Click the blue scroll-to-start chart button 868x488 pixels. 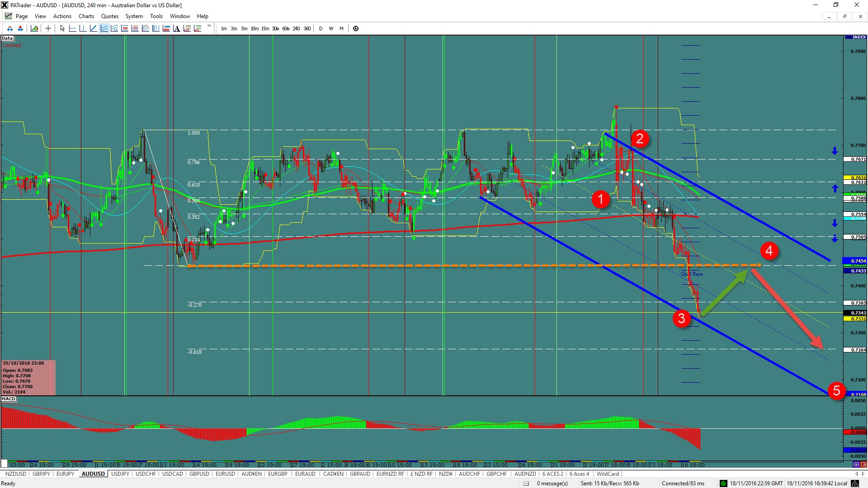click(856, 464)
